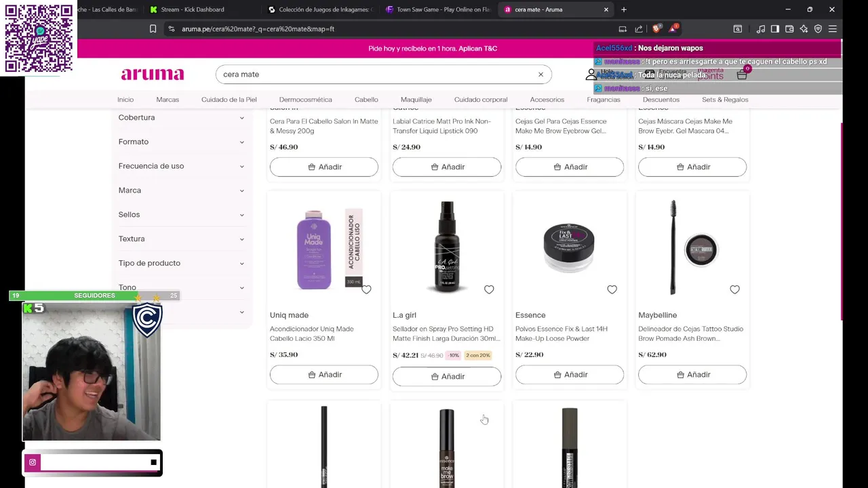Favorite the L.a girl setting spray with heart
This screenshot has height=488, width=868.
click(x=489, y=289)
